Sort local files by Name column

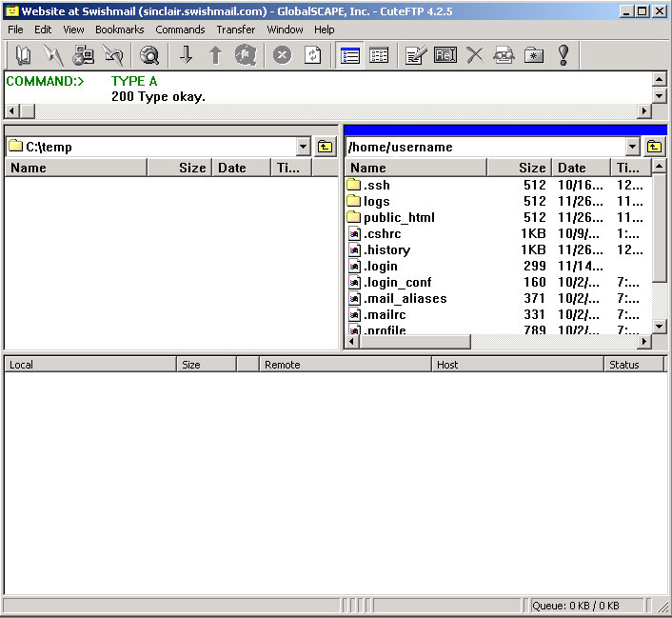(x=76, y=168)
